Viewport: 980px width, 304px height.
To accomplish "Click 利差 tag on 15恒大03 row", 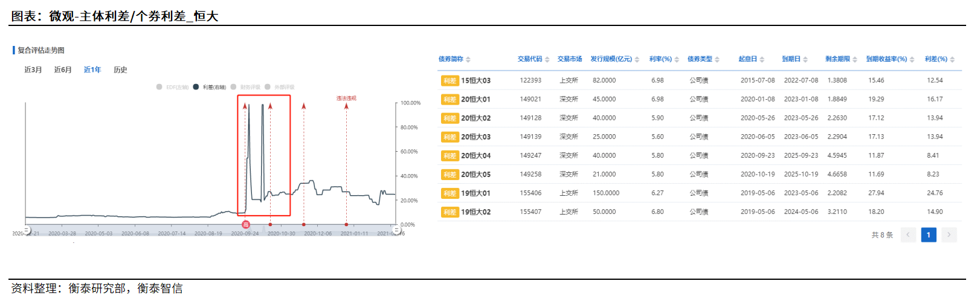I will [450, 80].
